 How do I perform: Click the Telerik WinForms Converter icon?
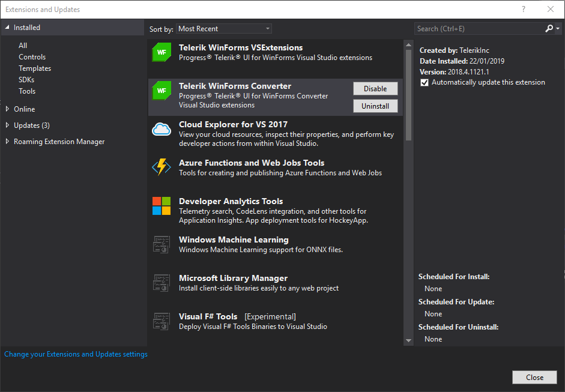pos(162,91)
